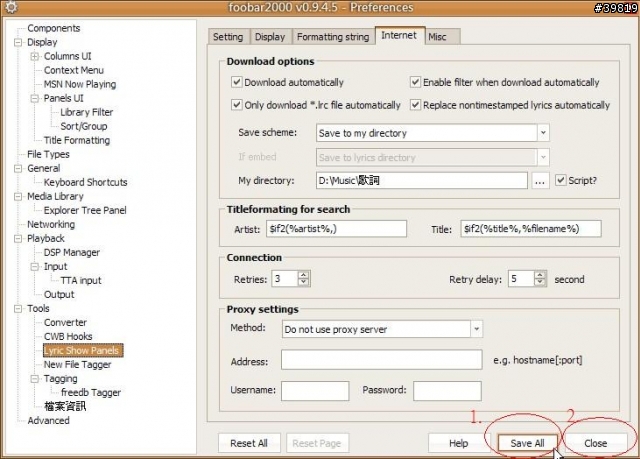Select Networking tree item

pos(51,224)
